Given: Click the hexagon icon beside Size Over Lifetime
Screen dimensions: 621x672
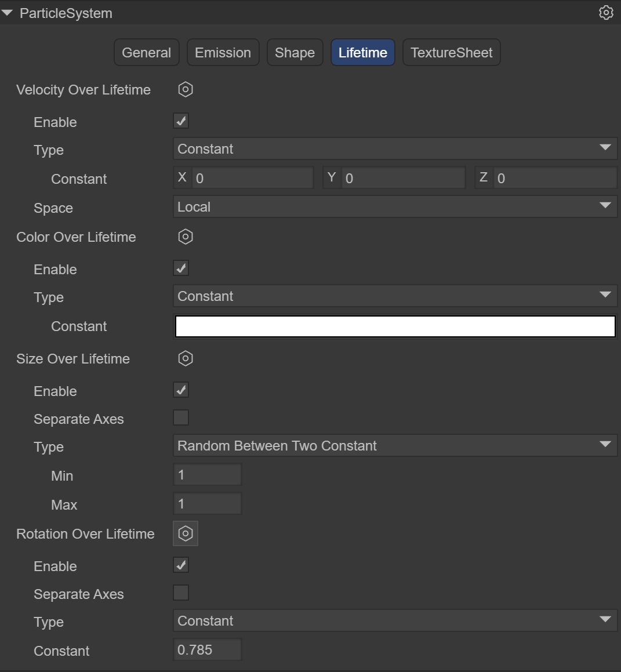Looking at the screenshot, I should click(186, 358).
